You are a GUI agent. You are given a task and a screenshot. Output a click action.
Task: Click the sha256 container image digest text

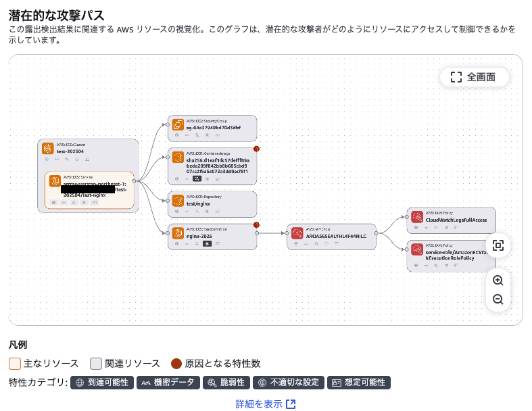[218, 166]
